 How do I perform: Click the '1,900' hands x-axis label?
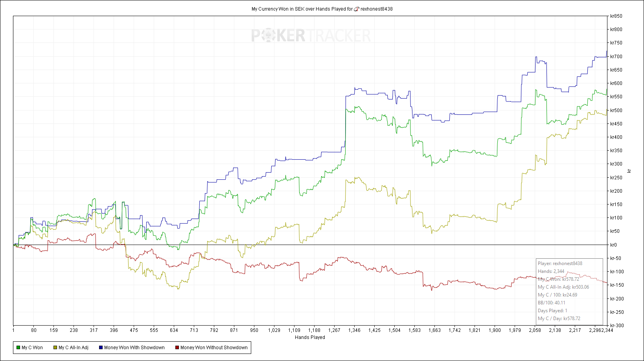click(x=495, y=330)
